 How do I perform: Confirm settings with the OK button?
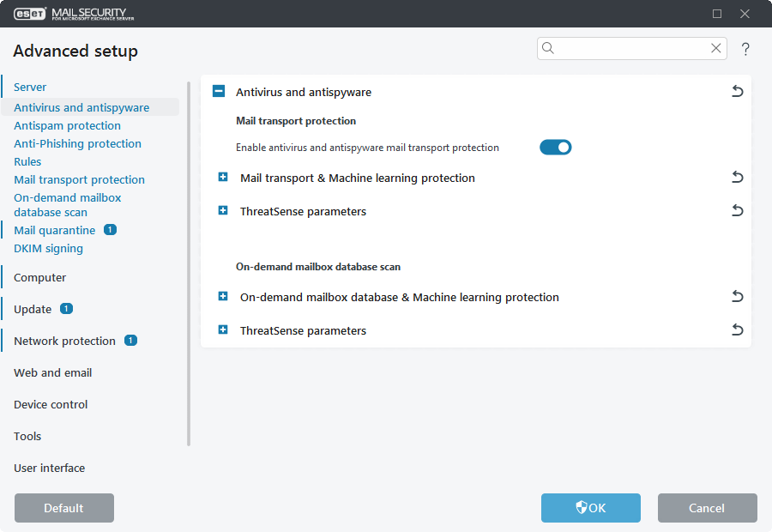pos(590,508)
